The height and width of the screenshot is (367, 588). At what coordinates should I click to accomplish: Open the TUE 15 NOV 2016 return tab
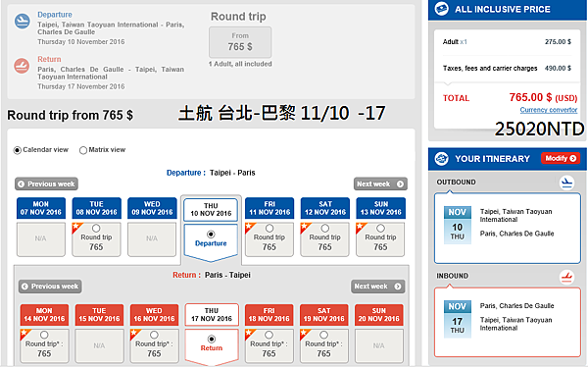pos(99,315)
